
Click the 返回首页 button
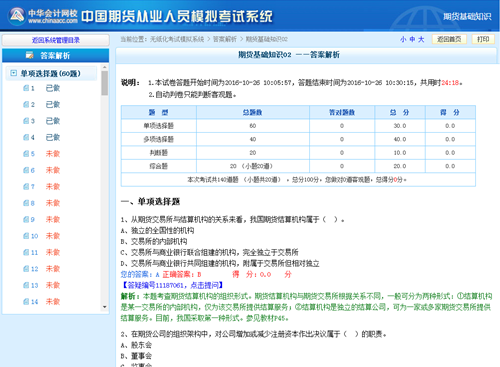[449, 39]
